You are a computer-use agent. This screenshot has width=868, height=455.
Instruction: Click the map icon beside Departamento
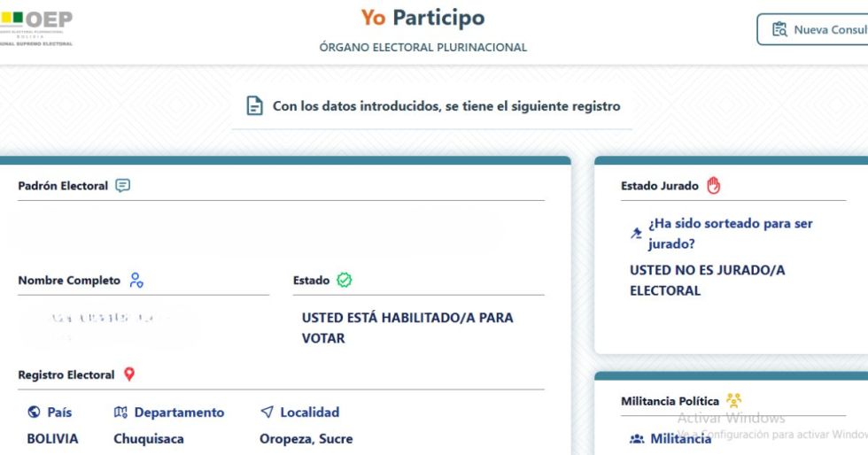click(120, 412)
